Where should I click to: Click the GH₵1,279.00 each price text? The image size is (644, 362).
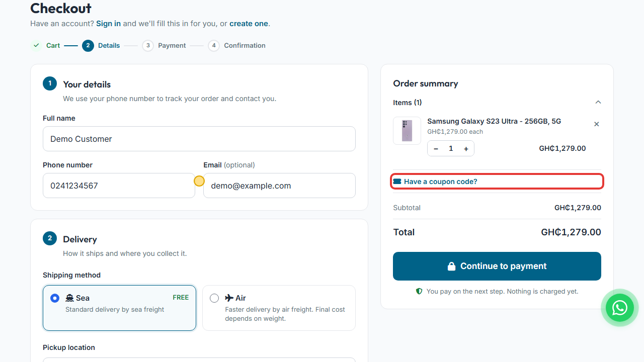pos(455,132)
